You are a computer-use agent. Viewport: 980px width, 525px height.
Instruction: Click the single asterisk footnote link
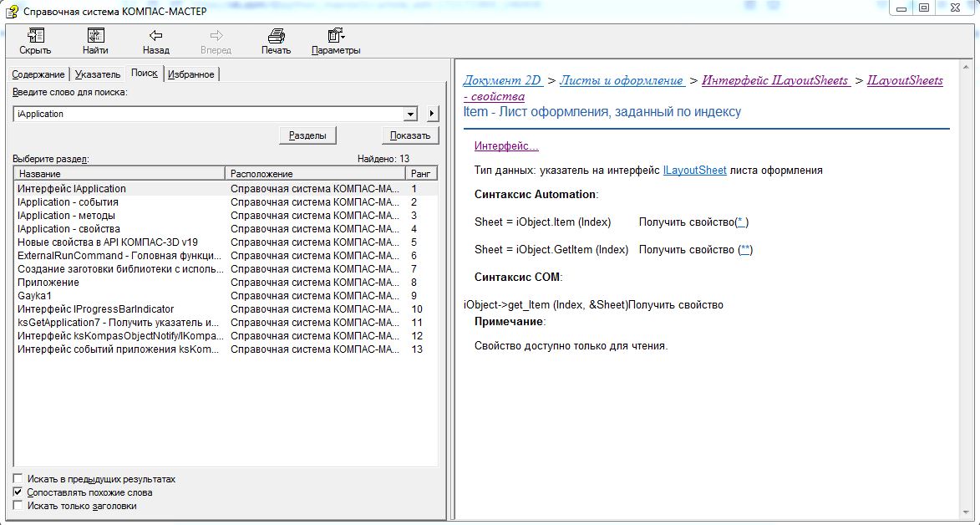click(x=741, y=222)
